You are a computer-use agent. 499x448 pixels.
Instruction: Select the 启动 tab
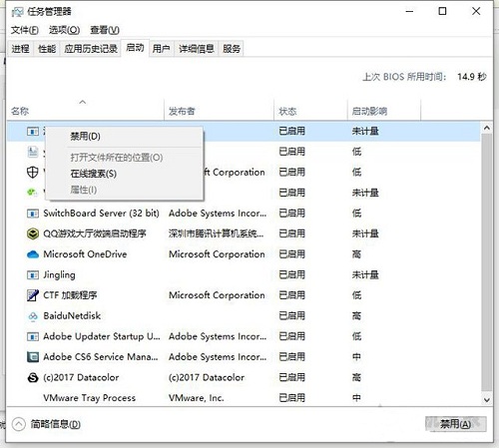coord(135,48)
